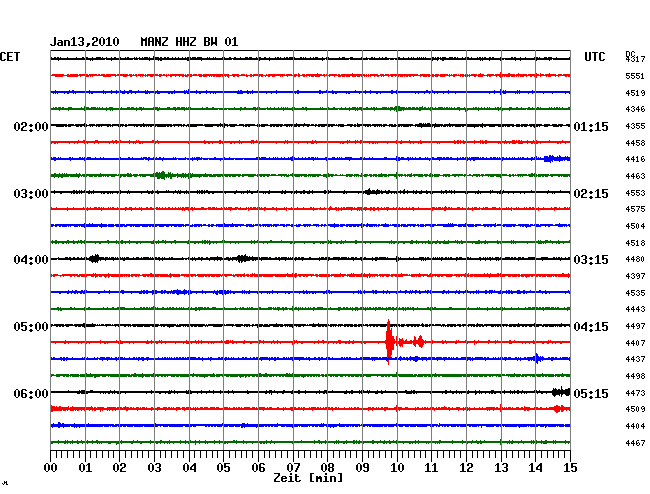Click the CET timezone label
Screen dimensions: 650x494
(x=10, y=57)
